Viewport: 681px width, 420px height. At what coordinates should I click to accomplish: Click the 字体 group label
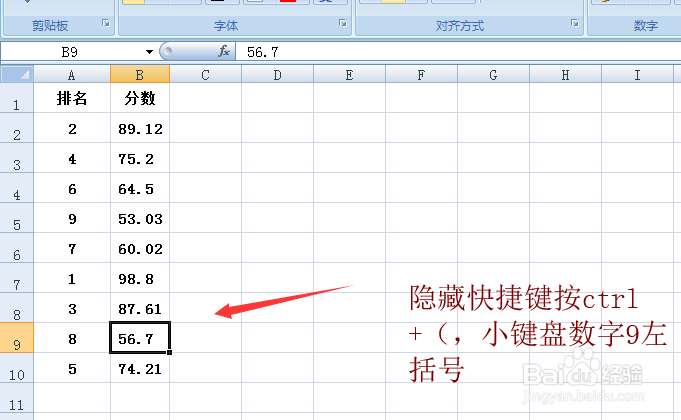(226, 26)
